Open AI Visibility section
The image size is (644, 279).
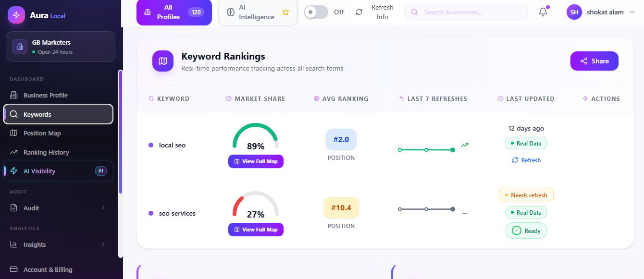58,171
